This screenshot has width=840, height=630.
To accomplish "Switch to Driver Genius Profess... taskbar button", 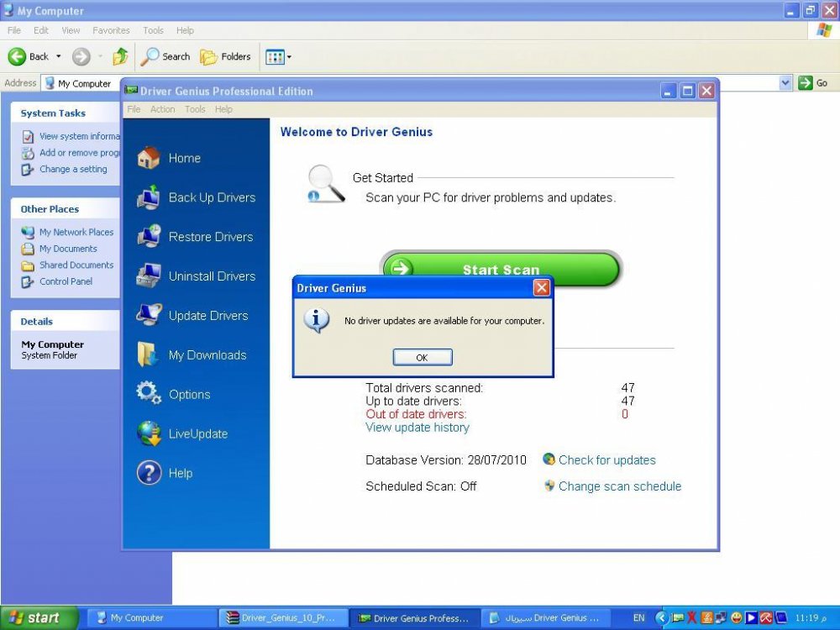I will pyautogui.click(x=415, y=617).
